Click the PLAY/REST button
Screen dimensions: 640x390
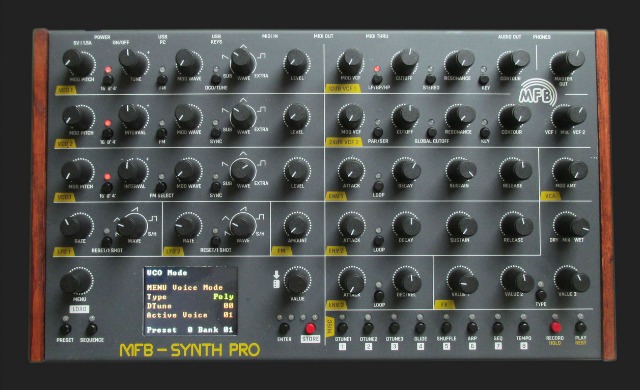click(580, 327)
